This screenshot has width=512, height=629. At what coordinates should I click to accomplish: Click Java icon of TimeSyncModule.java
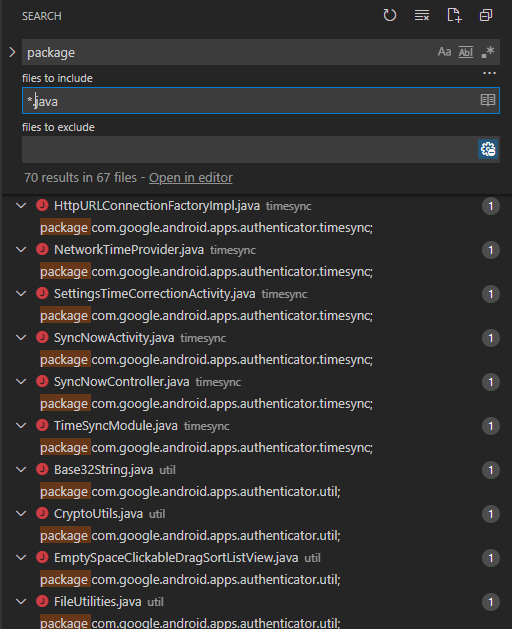[42, 425]
